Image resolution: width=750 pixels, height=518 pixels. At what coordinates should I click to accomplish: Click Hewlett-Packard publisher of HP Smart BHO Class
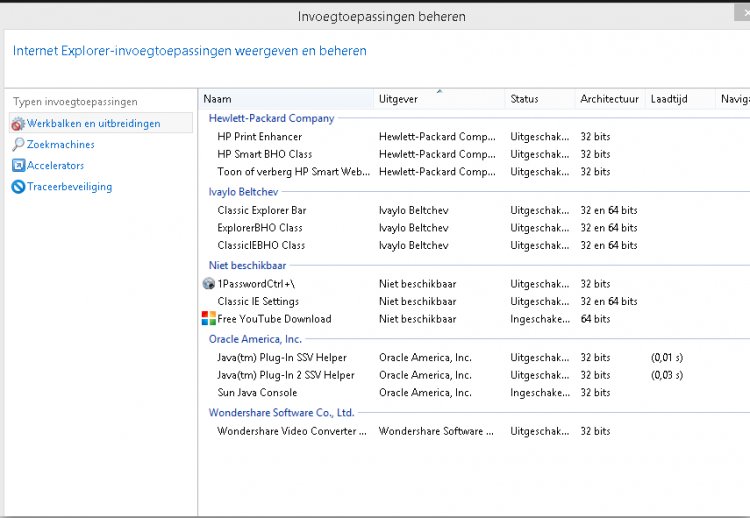pyautogui.click(x=437, y=154)
